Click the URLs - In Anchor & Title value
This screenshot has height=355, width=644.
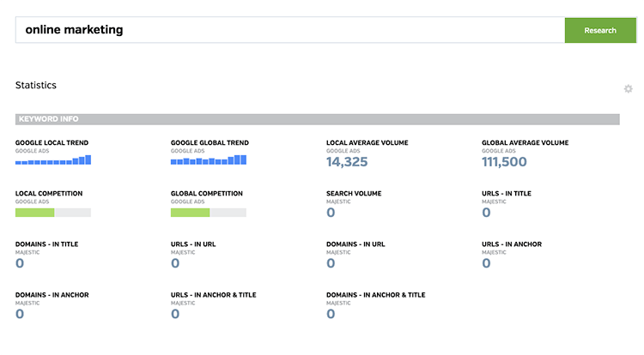pyautogui.click(x=175, y=314)
